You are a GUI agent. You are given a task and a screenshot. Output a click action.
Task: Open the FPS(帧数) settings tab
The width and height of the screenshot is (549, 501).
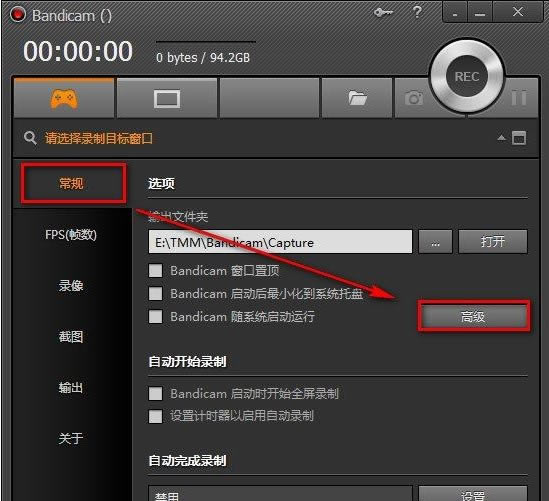[x=71, y=235]
